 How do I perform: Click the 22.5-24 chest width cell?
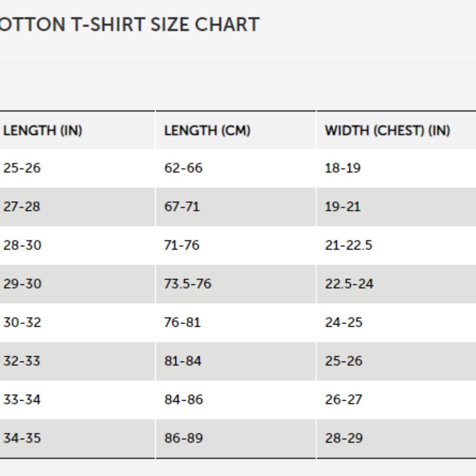397,284
